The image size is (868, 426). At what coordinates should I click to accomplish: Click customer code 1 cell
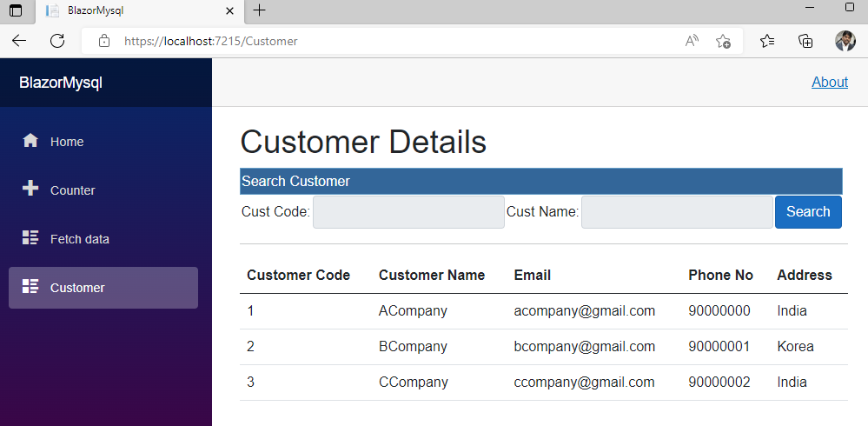250,310
